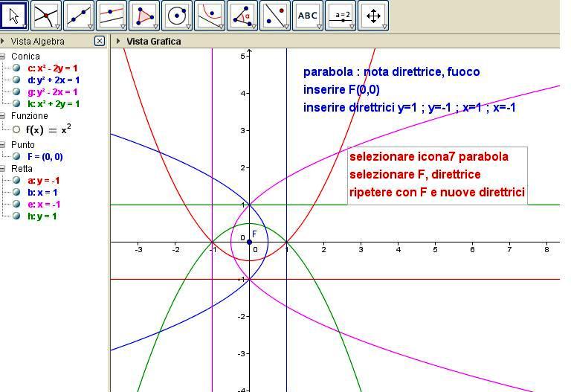Open dropdown arrow of Angle tool

tap(254, 27)
